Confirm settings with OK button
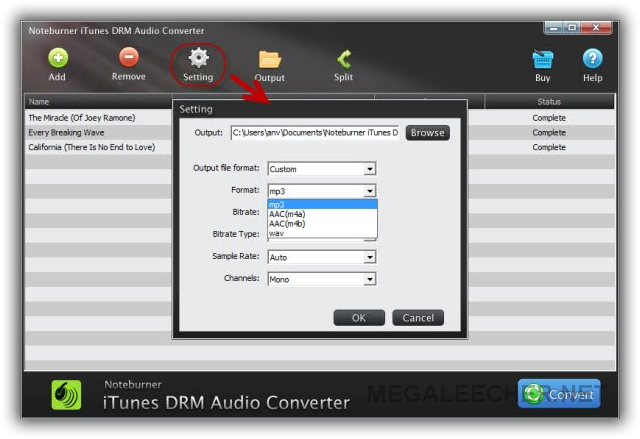This screenshot has width=640, height=439. (359, 318)
